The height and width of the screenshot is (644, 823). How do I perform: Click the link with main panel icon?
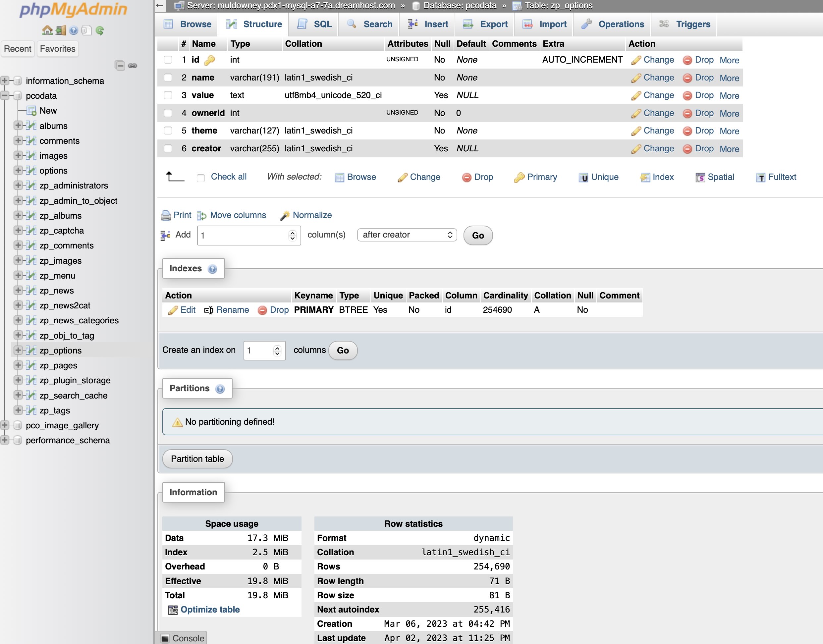click(x=133, y=66)
